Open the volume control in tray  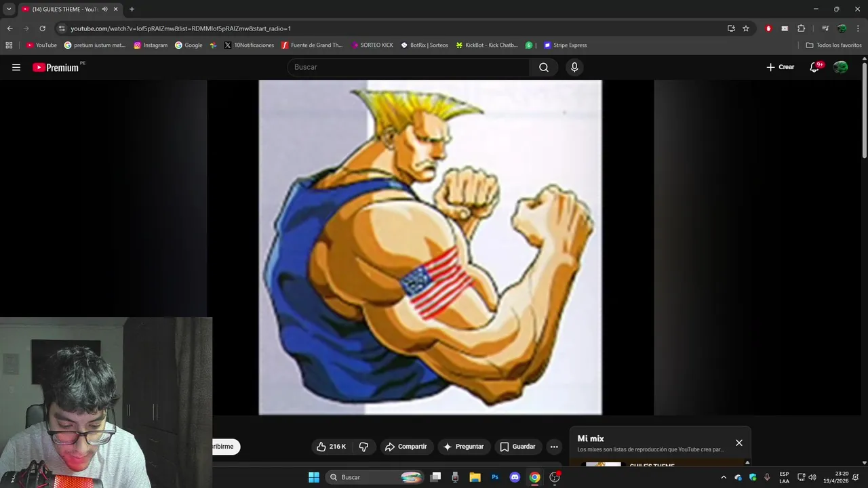coord(812,477)
